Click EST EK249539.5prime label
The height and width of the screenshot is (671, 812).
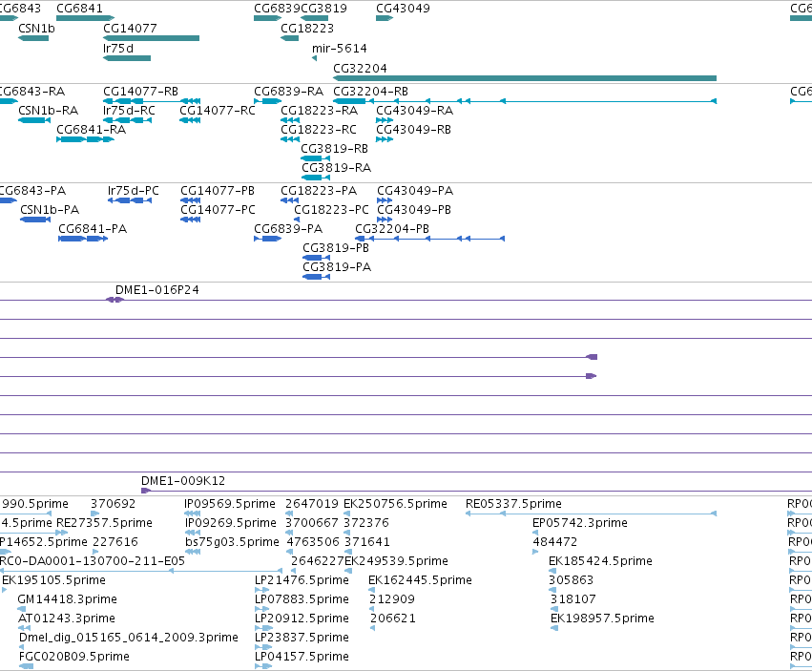click(x=396, y=561)
